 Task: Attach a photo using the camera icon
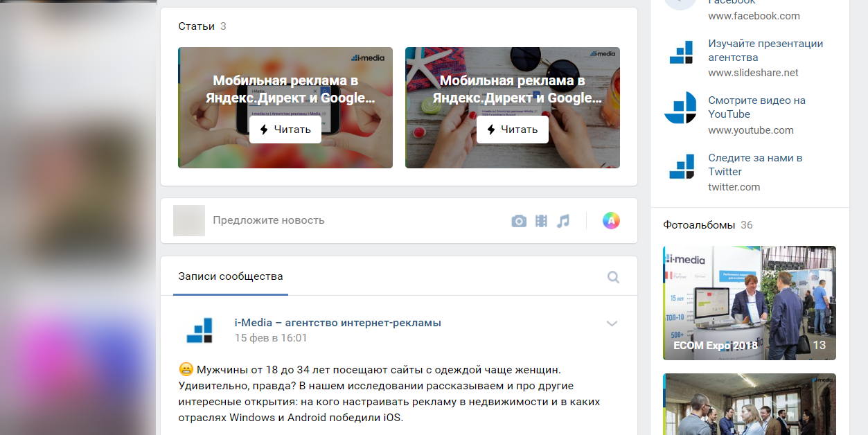(x=519, y=221)
